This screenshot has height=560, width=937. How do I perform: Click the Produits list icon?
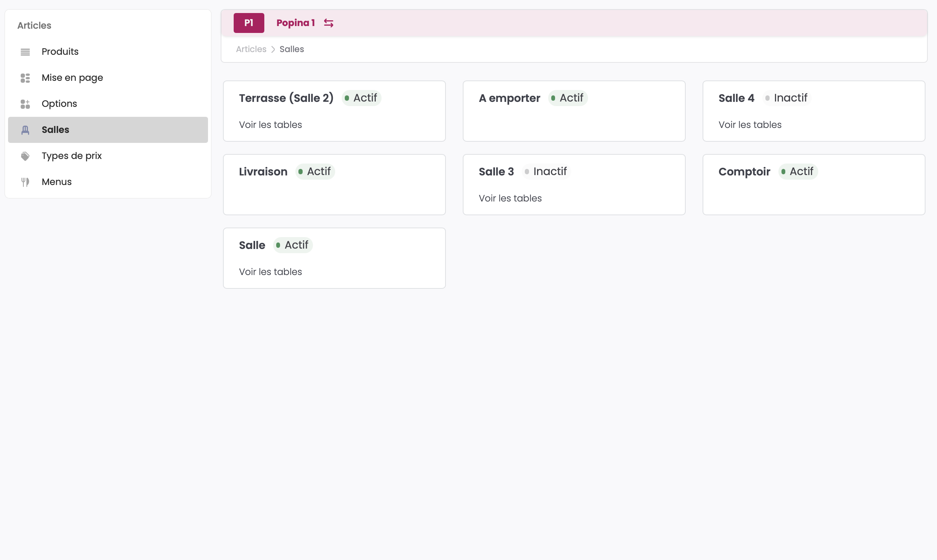tap(25, 52)
